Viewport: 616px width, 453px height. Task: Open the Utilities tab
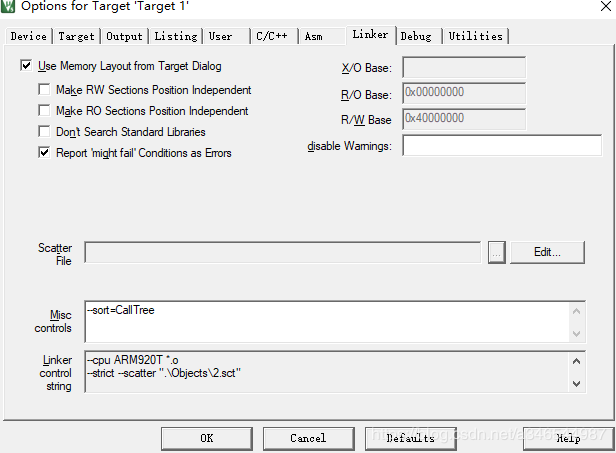tap(476, 36)
